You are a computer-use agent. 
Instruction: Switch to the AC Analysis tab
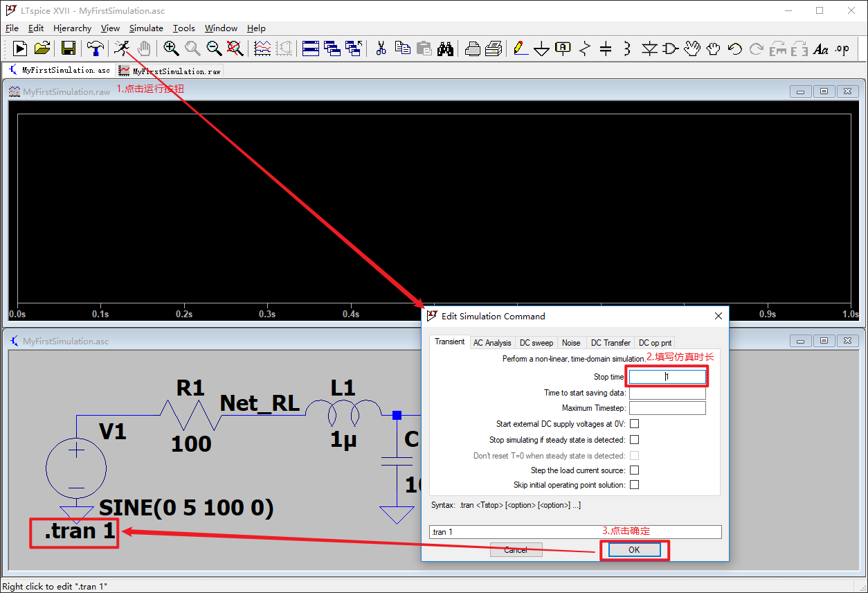(x=492, y=342)
